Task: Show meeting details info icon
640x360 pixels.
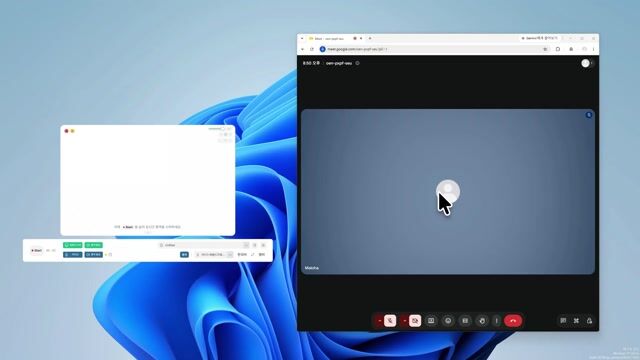Action: pyautogui.click(x=358, y=63)
